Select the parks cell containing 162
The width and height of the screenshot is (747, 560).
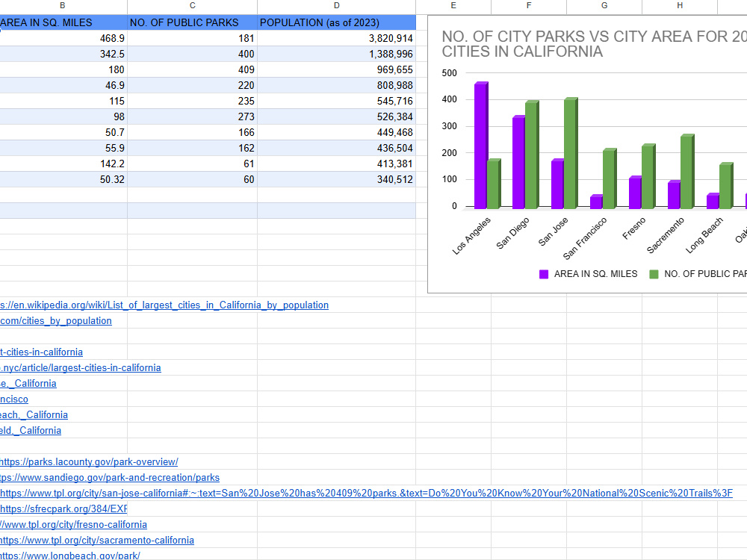pyautogui.click(x=193, y=148)
